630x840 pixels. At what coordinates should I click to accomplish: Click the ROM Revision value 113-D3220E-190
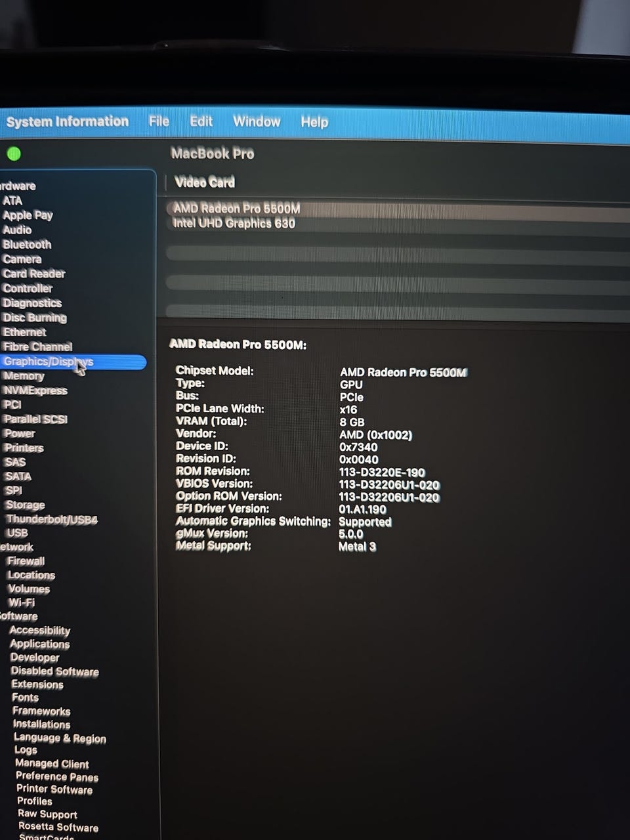pyautogui.click(x=382, y=472)
